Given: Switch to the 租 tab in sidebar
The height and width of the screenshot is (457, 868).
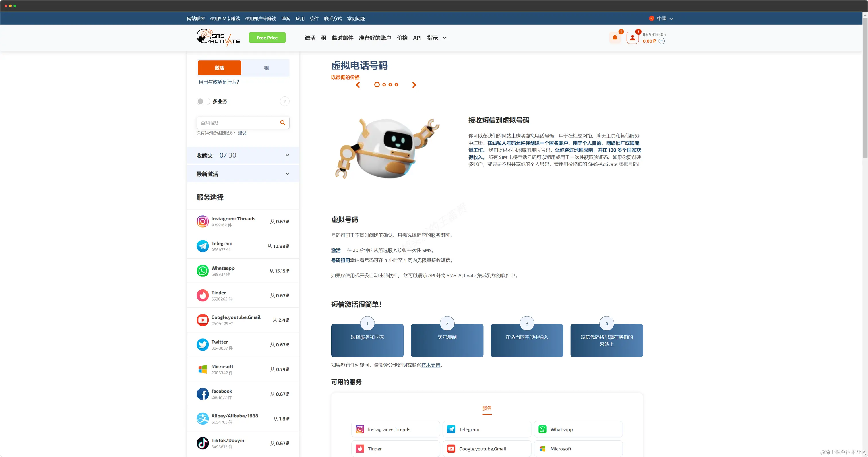Looking at the screenshot, I should 266,68.
